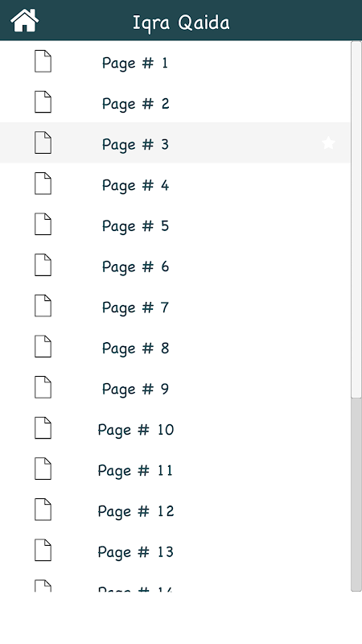Viewport: 362px width, 644px height.
Task: Open Page # 1 from the list
Action: (x=175, y=61)
